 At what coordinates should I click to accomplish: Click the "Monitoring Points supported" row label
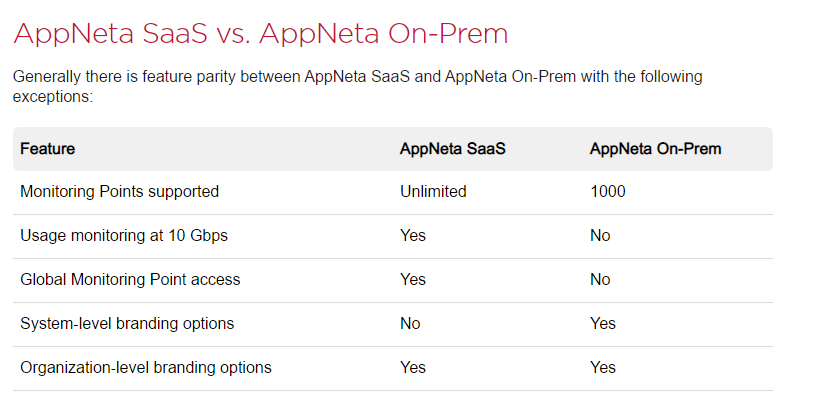click(119, 191)
